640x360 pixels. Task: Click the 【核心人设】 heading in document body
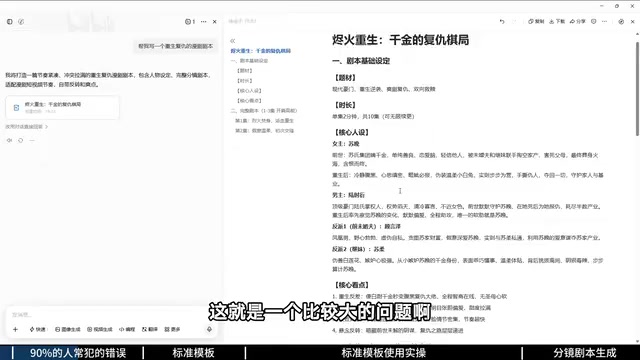(351, 132)
